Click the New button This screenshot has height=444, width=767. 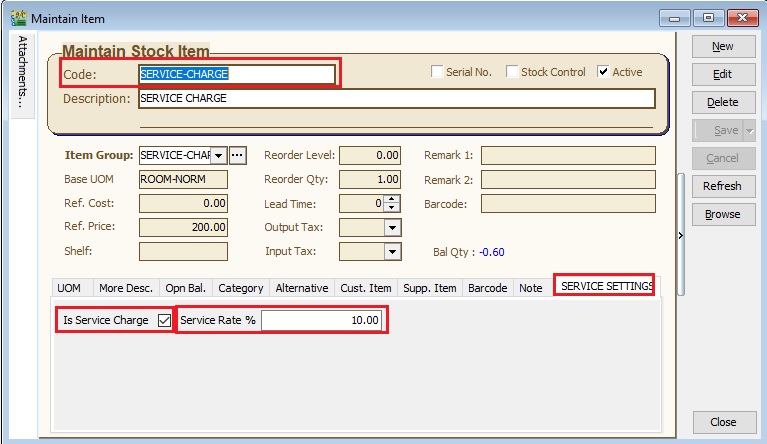722,46
